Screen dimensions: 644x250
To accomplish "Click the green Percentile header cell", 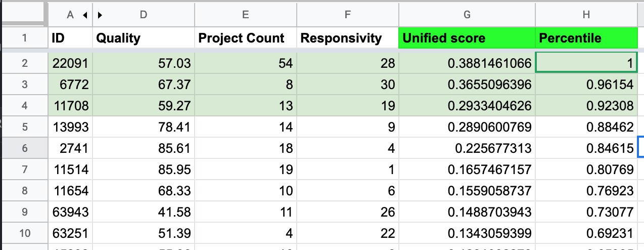I will tap(586, 38).
